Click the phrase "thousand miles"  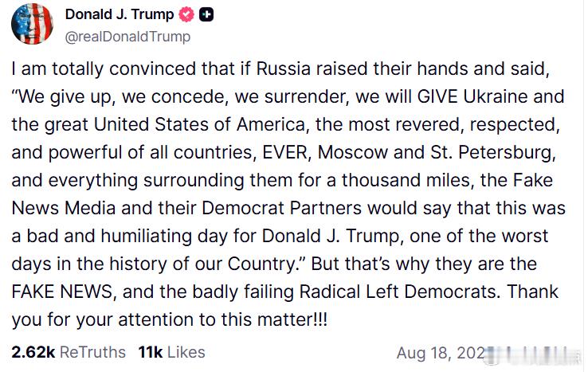(406, 180)
